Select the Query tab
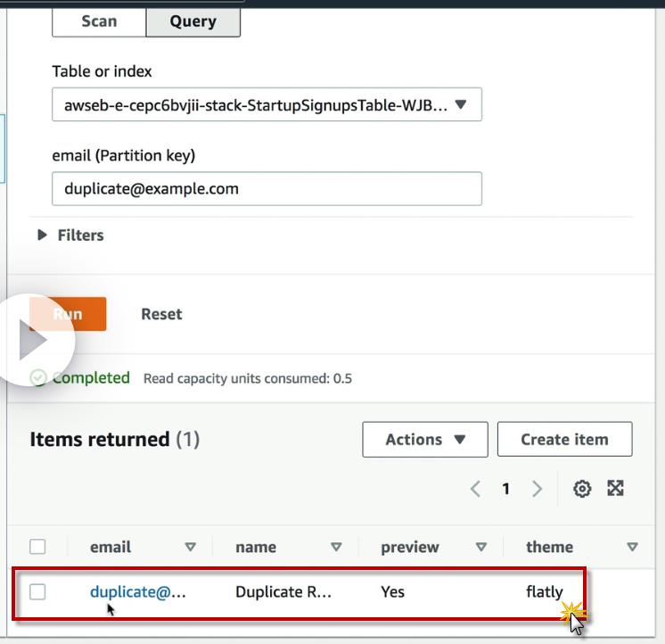Screen dimensions: 665x644 click(x=193, y=21)
